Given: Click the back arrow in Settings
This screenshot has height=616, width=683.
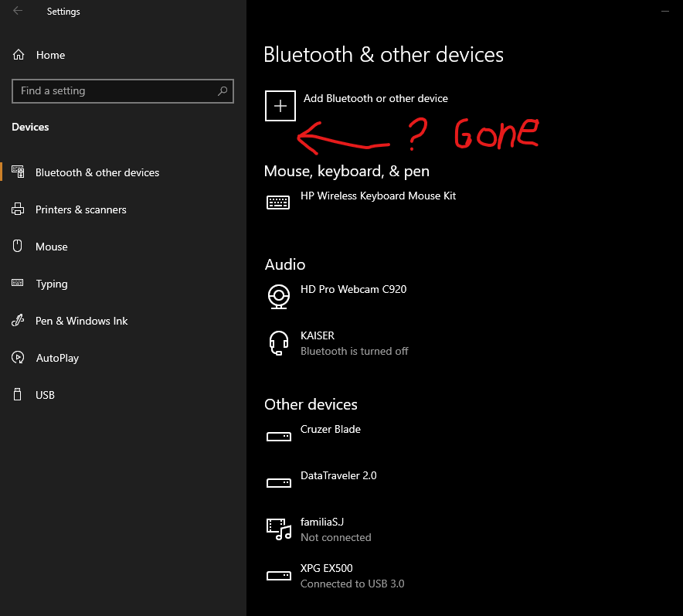Looking at the screenshot, I should (18, 11).
